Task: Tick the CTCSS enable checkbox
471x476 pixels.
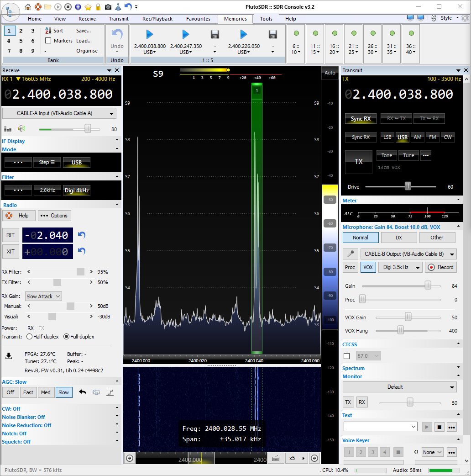Action: 346,356
